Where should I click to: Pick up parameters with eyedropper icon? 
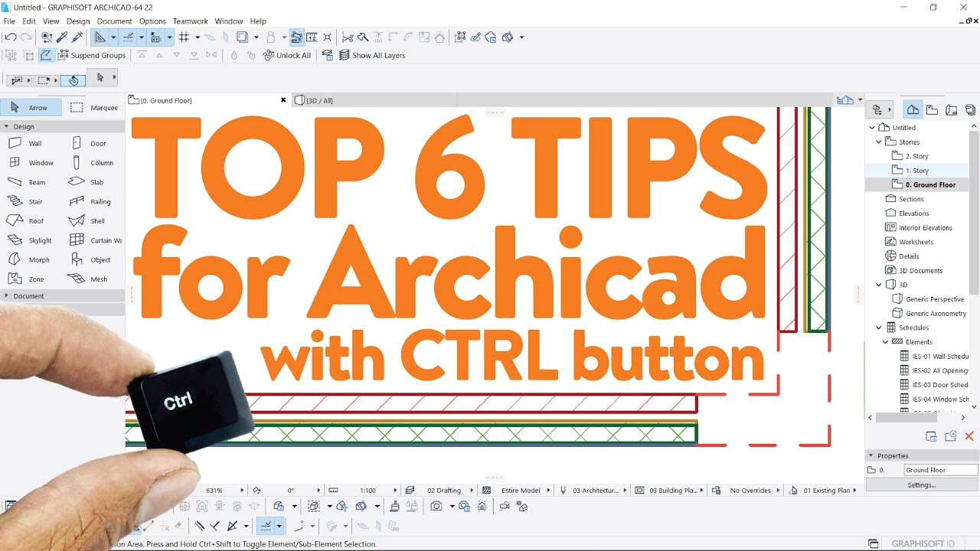click(63, 37)
